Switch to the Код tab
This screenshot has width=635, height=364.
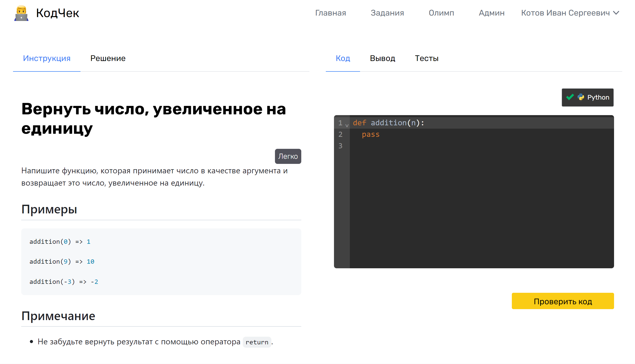pyautogui.click(x=343, y=58)
